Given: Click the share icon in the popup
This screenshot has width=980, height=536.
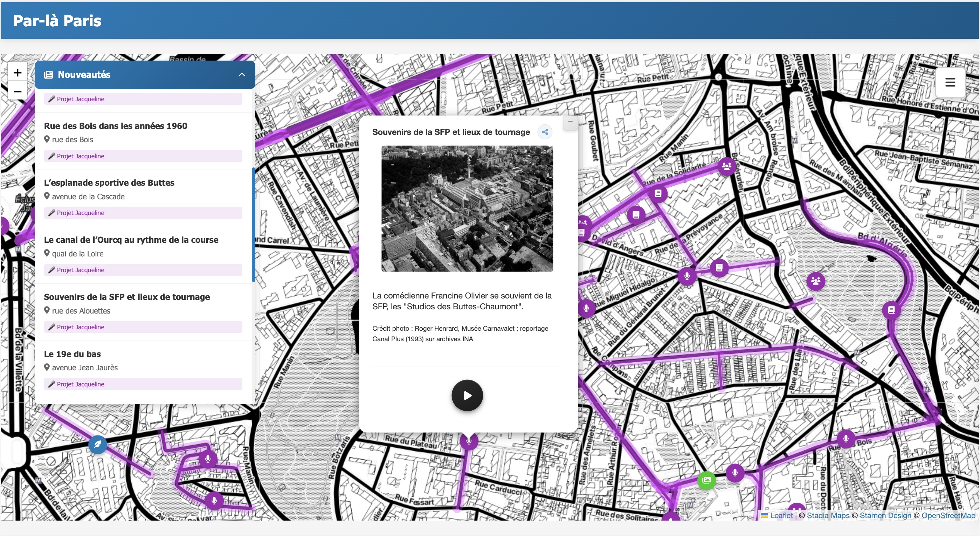Looking at the screenshot, I should (x=545, y=132).
